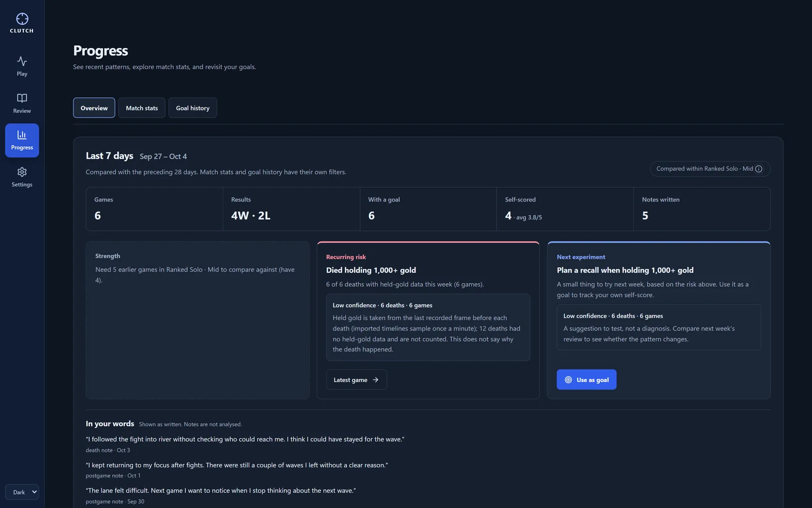
Task: Click the Latest game button
Action: tap(356, 379)
